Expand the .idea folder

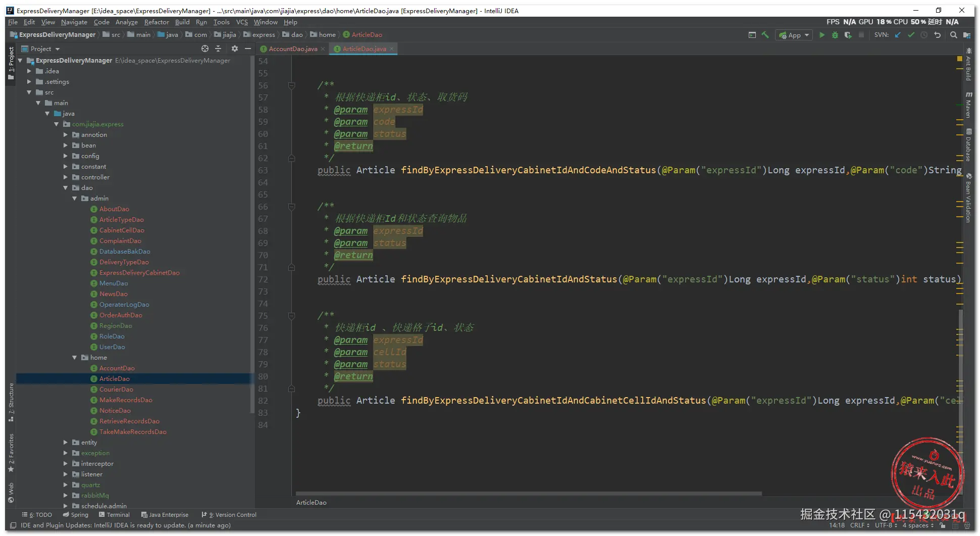pos(29,71)
